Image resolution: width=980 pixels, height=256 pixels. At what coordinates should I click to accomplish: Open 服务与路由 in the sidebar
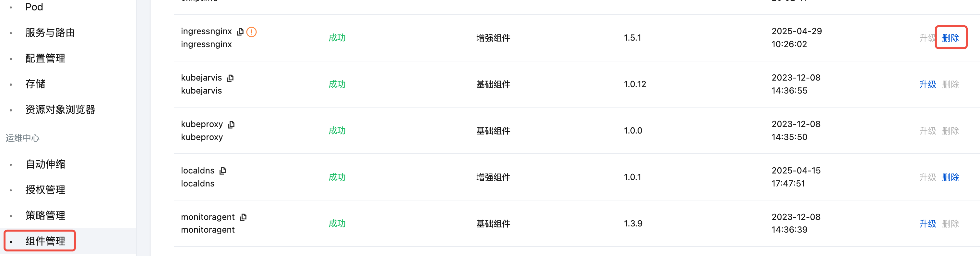(x=50, y=33)
